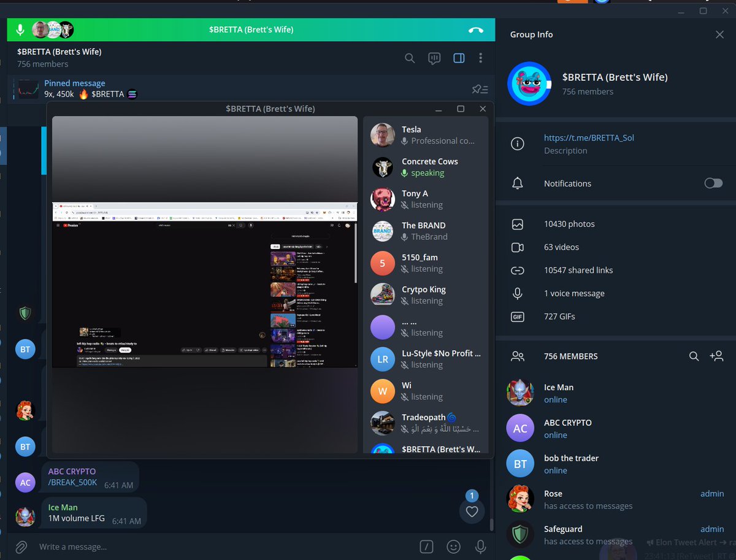The height and width of the screenshot is (560, 736).
Task: Click participant avatars in green call bar
Action: click(53, 29)
